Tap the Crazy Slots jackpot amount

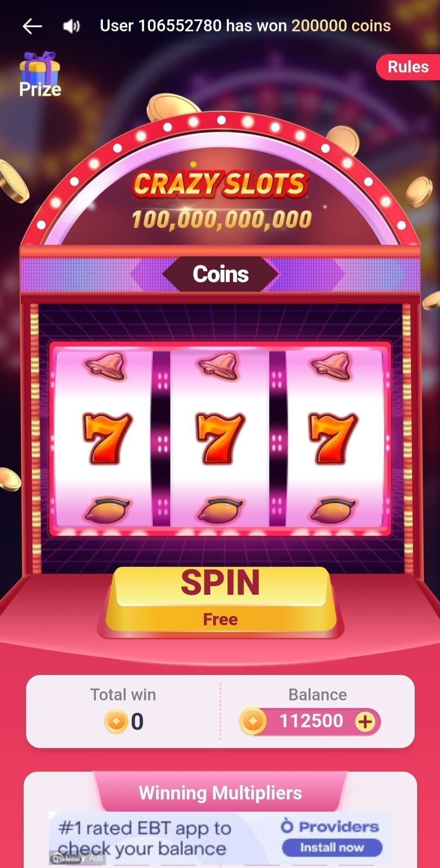coord(222,219)
